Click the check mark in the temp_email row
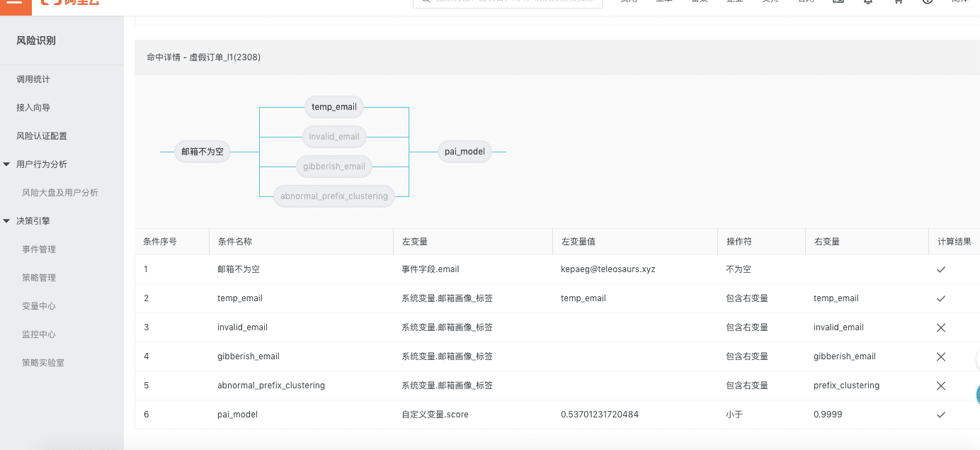The image size is (980, 450). point(940,298)
